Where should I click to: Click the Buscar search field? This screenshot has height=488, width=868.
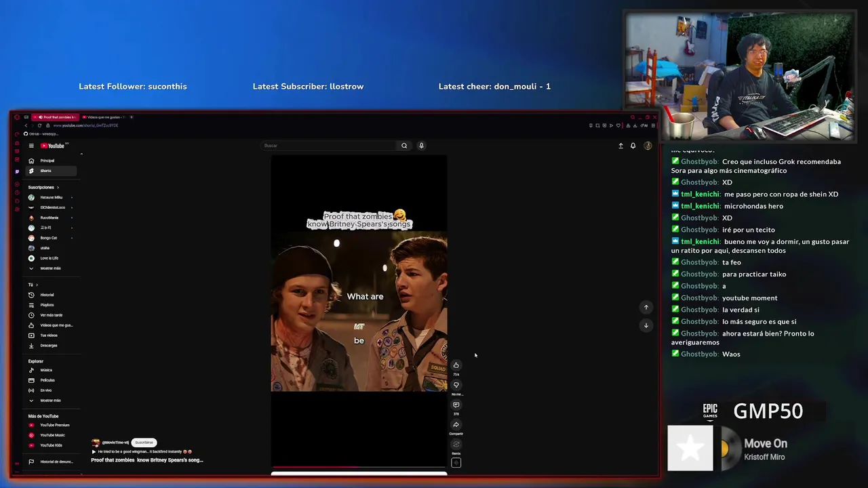click(329, 146)
